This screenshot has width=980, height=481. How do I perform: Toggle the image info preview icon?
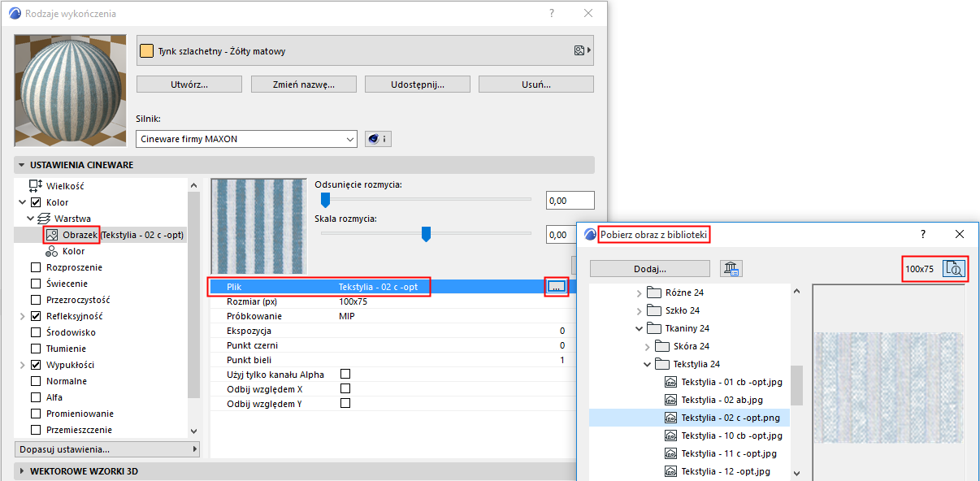956,269
